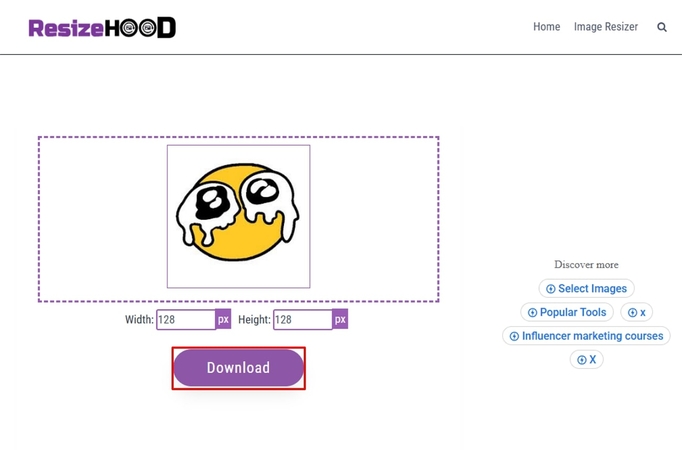Click the uppercase X suggestion chip
Image resolution: width=682 pixels, height=450 pixels.
[586, 360]
